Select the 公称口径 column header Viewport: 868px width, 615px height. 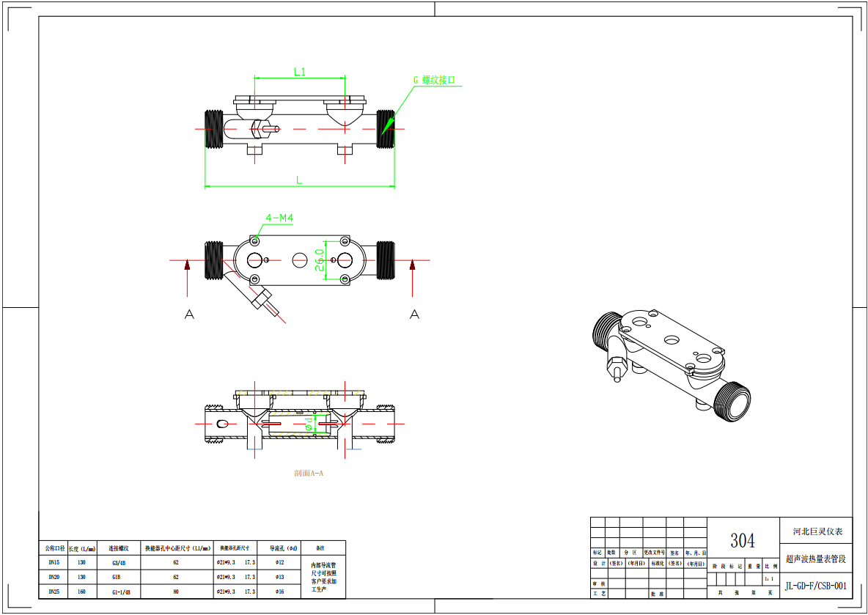54,548
